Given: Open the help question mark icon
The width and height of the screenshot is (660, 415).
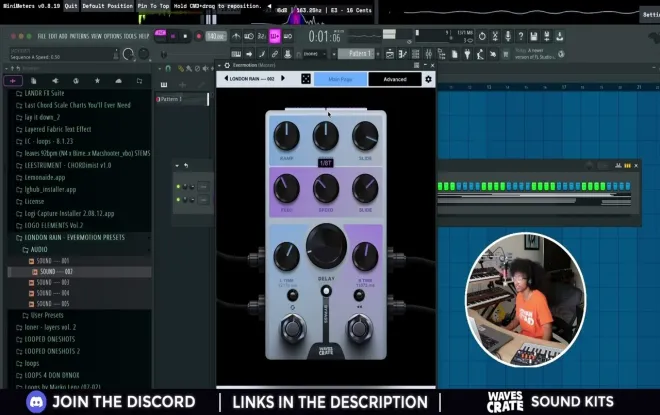Looking at the screenshot, I should [521, 36].
